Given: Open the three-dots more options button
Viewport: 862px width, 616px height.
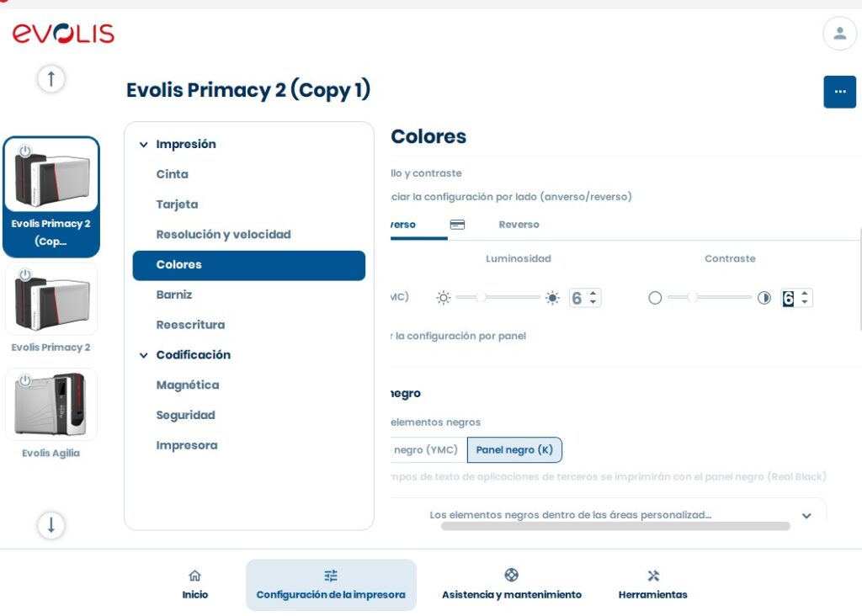Looking at the screenshot, I should tap(839, 92).
